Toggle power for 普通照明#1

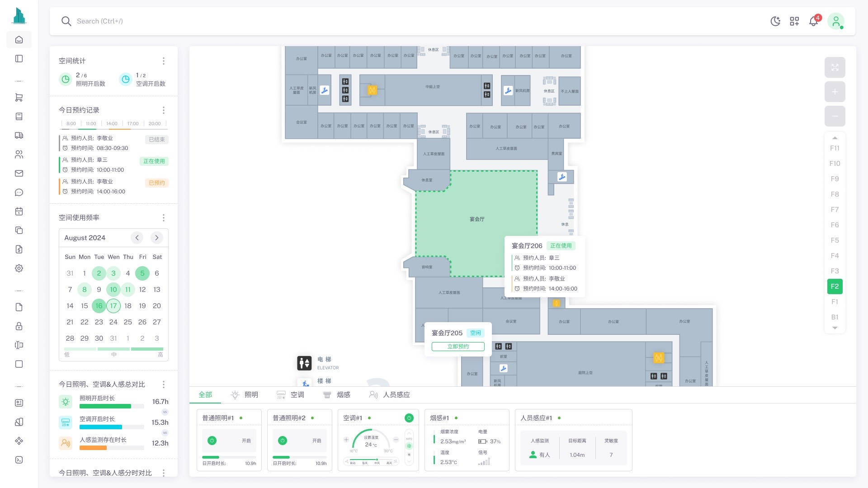[x=212, y=441]
